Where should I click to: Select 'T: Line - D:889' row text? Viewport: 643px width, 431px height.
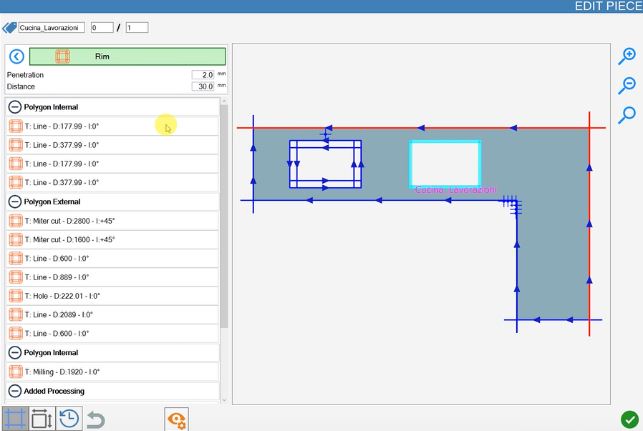point(57,277)
